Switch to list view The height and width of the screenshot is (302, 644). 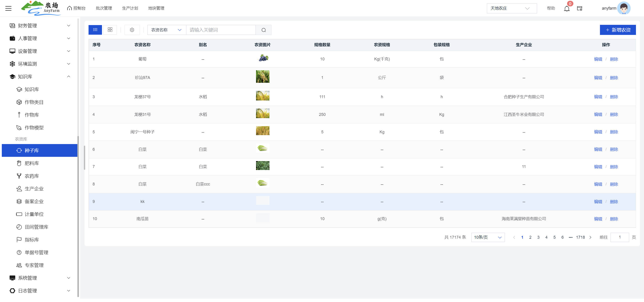pyautogui.click(x=95, y=30)
